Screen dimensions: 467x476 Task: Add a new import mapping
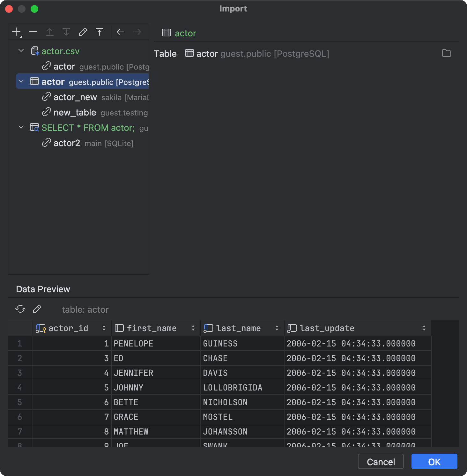(16, 32)
